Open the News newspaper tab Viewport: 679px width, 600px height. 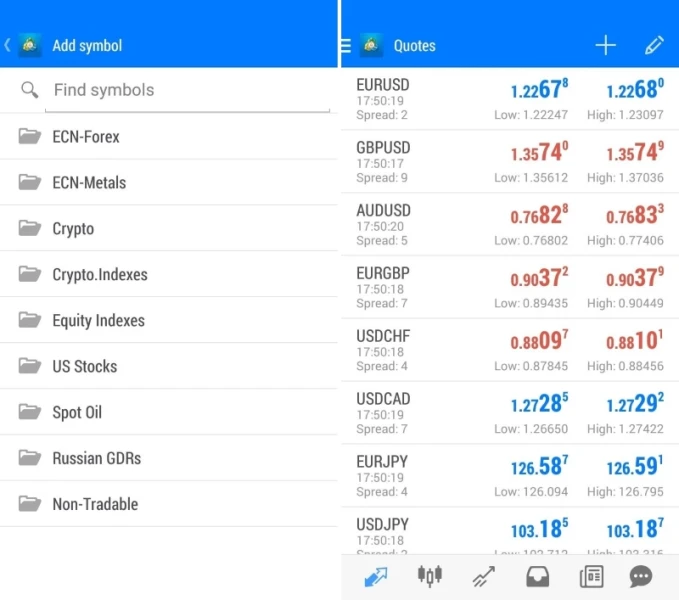click(591, 577)
